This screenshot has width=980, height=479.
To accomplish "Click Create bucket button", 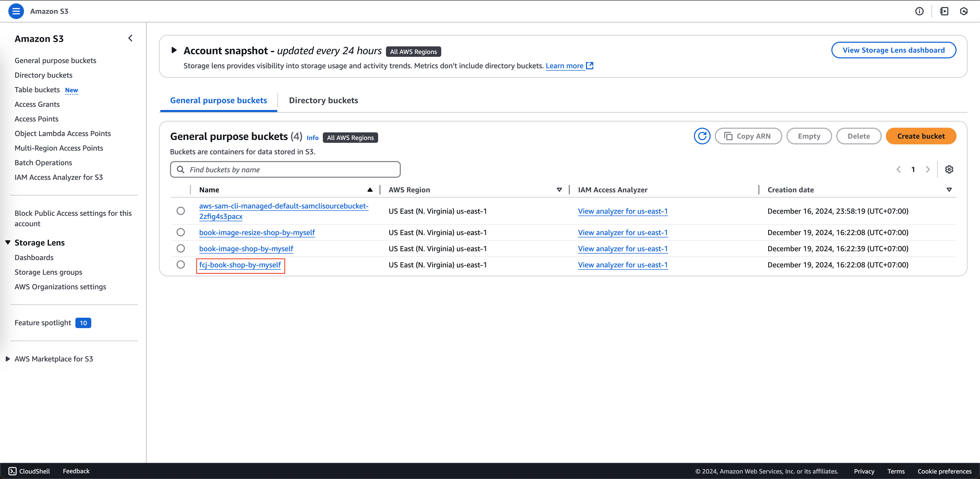I will click(921, 136).
